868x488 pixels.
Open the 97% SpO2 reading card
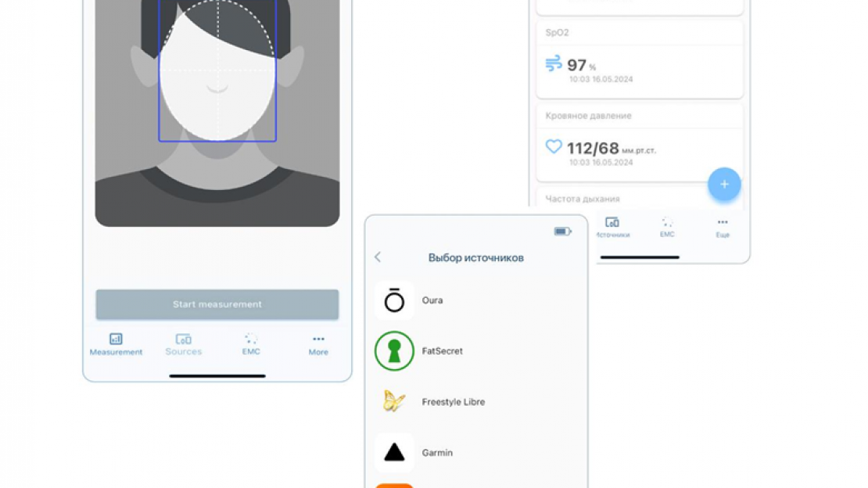click(x=639, y=69)
